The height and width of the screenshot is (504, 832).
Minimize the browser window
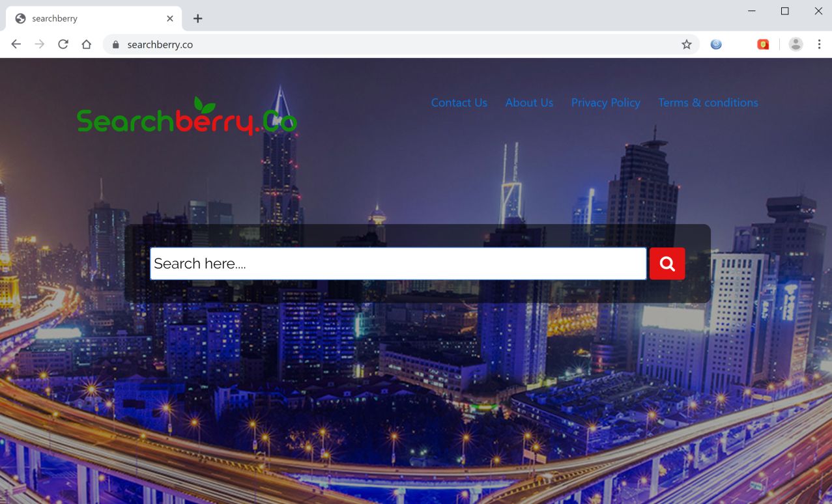752,11
